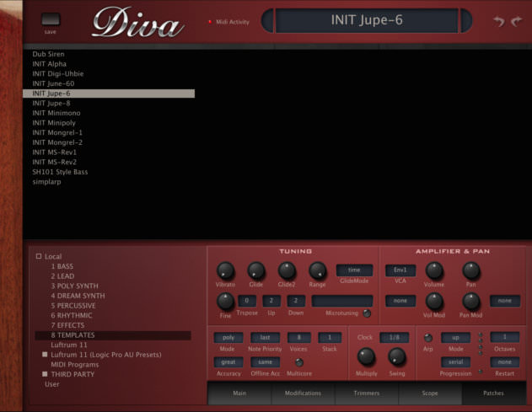Load the simplarp patch
This screenshot has width=532, height=412.
pyautogui.click(x=46, y=182)
